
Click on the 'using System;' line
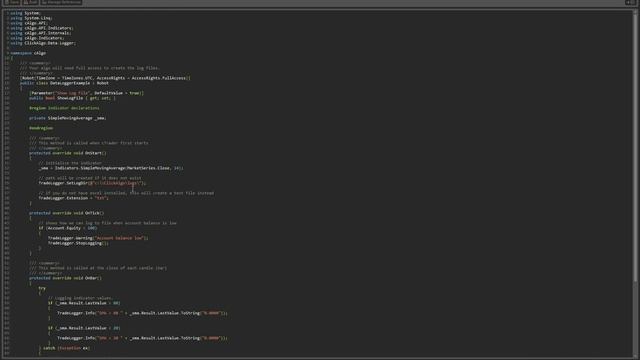25,13
